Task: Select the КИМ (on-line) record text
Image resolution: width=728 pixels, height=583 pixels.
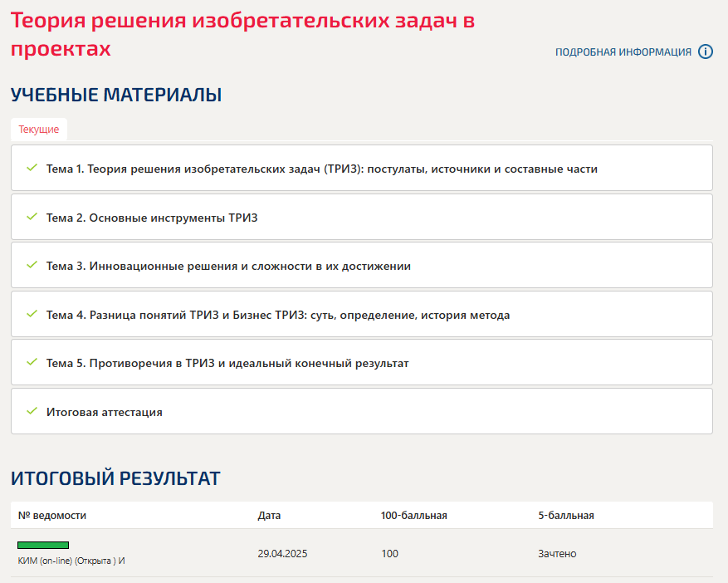Action: [x=71, y=561]
